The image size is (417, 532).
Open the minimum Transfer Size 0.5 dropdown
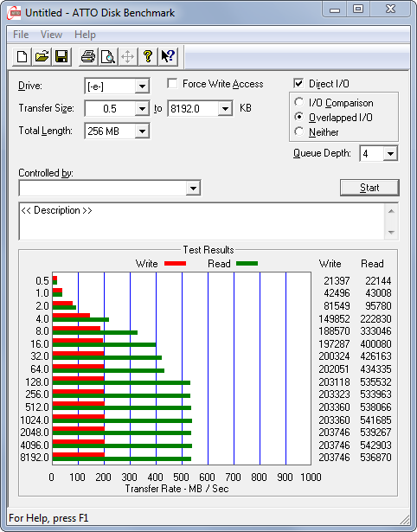142,109
